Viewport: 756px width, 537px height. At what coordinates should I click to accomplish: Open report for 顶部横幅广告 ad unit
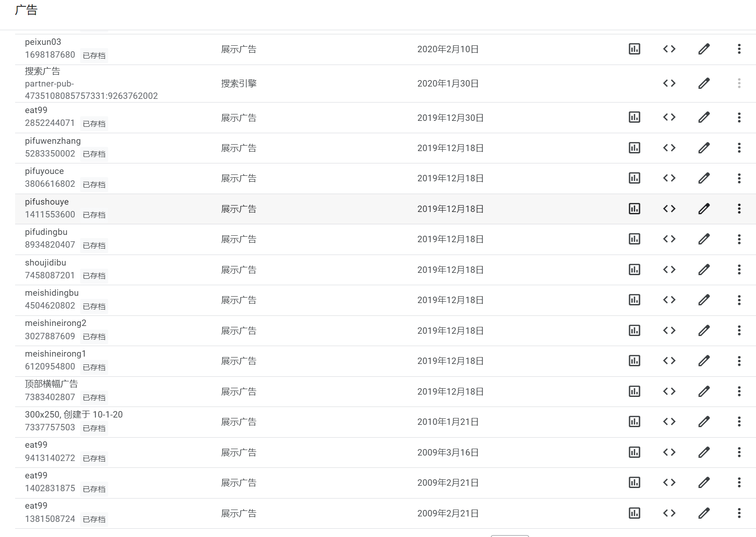[634, 391]
